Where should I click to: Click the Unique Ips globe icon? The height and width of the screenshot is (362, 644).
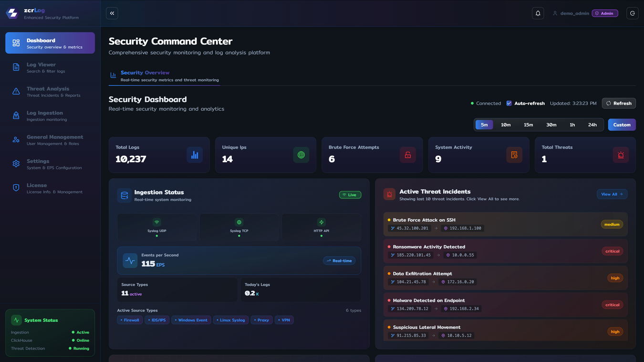point(301,155)
